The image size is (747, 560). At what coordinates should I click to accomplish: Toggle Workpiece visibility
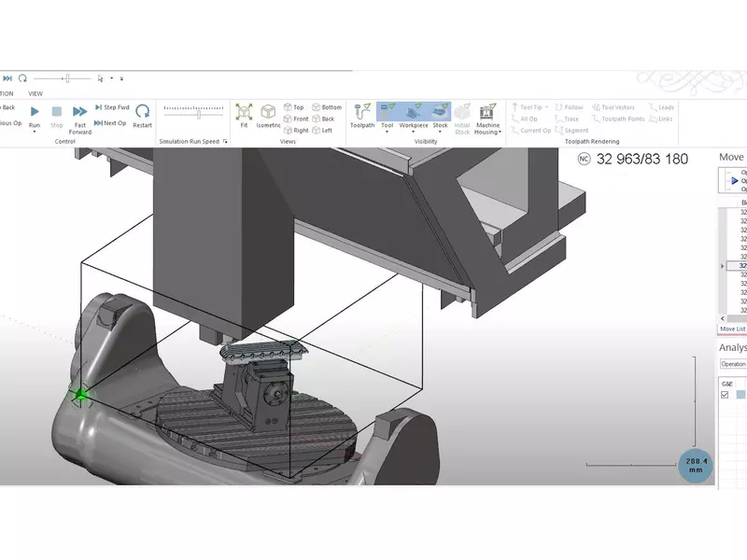pos(414,114)
